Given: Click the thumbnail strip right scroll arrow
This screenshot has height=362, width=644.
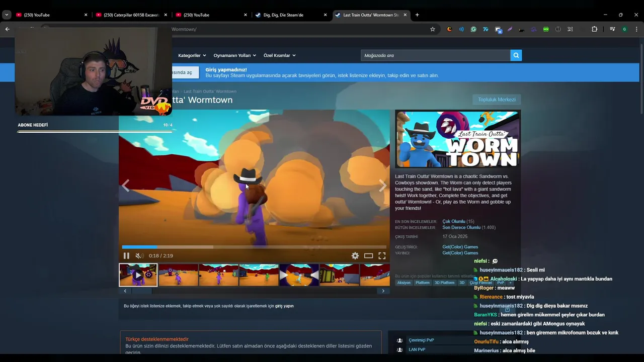Looking at the screenshot, I should 383,291.
